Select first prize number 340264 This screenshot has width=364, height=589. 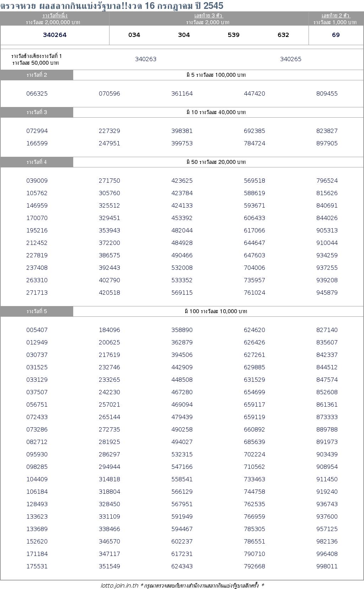pyautogui.click(x=55, y=35)
